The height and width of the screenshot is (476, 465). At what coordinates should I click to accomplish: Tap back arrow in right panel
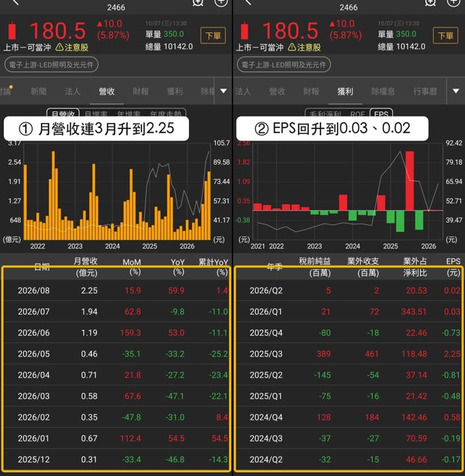248,3
